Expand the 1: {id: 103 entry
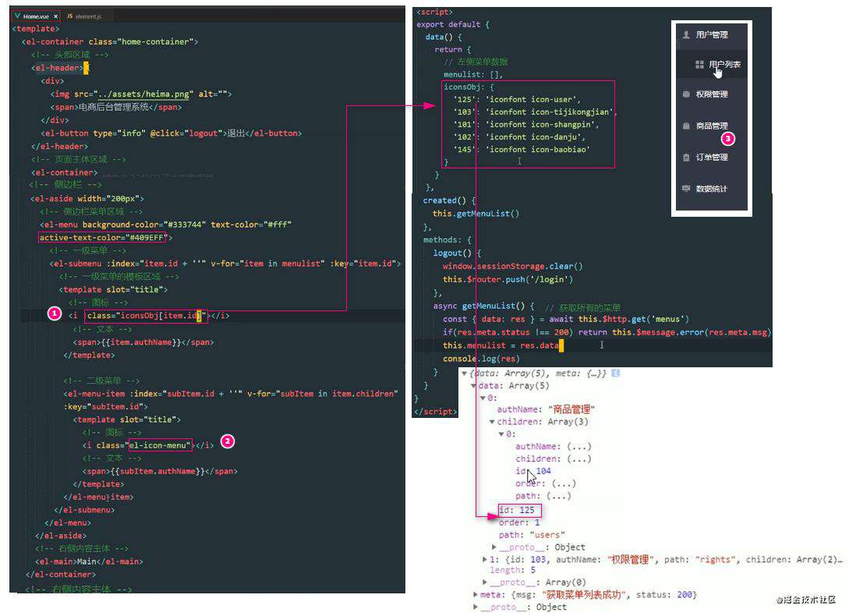Viewport: 849px width, 616px height. (x=485, y=559)
